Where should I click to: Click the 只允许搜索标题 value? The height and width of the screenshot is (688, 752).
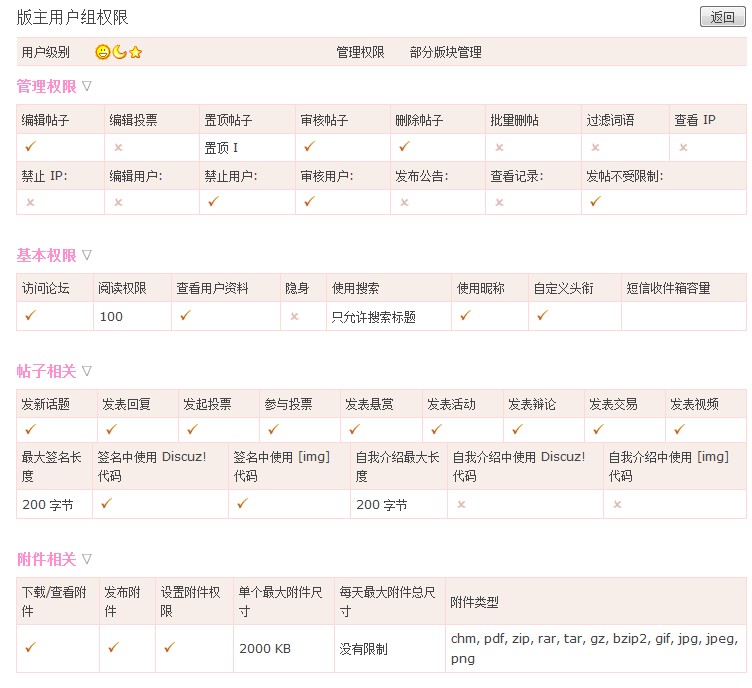pos(373,317)
